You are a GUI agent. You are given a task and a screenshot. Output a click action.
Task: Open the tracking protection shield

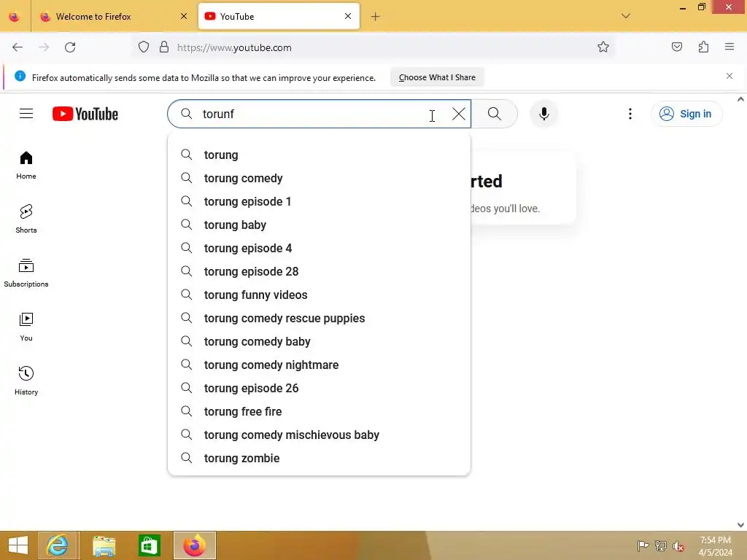144,47
